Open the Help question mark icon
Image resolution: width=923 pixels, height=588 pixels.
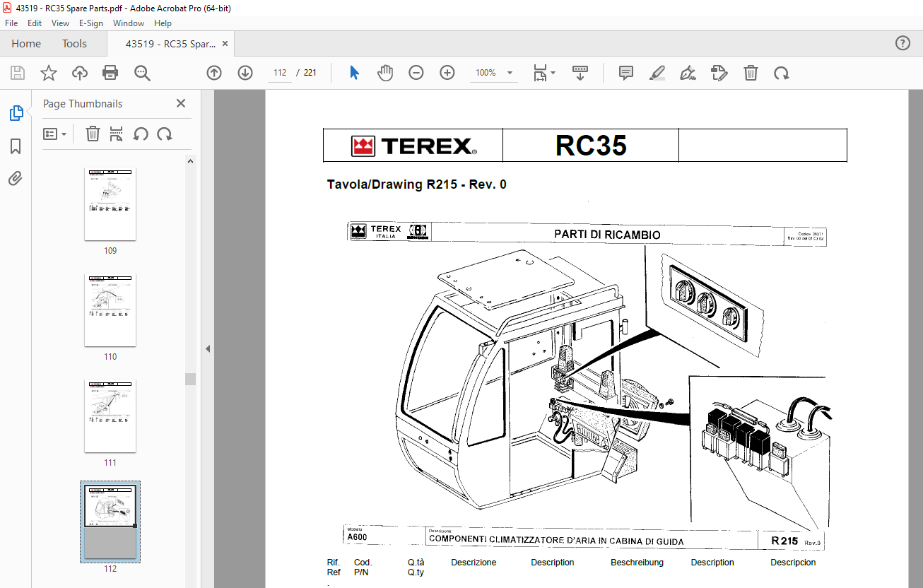(x=903, y=43)
